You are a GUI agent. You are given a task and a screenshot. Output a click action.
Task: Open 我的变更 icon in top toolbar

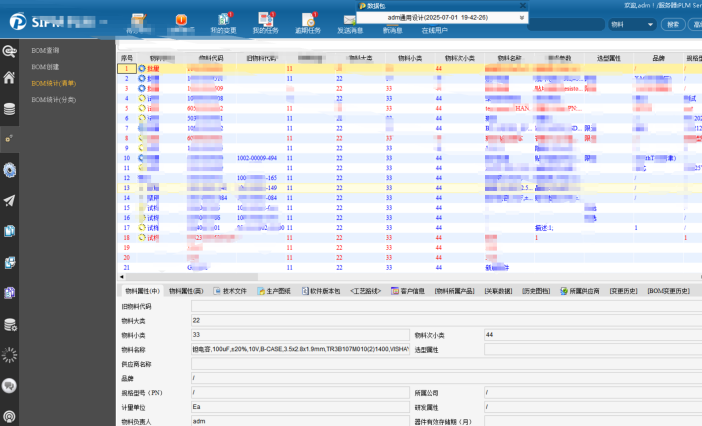pyautogui.click(x=224, y=19)
